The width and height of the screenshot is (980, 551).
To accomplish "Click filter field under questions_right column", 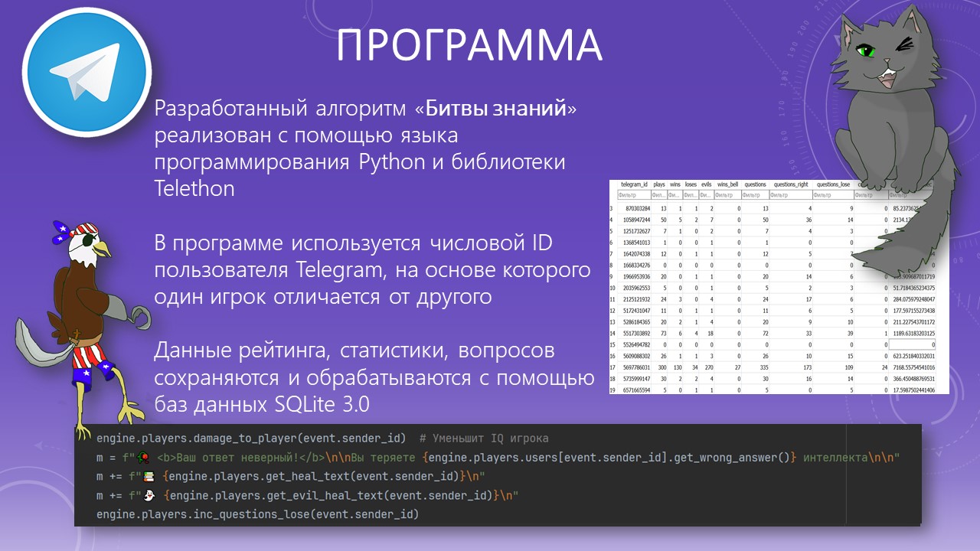I will point(790,195).
